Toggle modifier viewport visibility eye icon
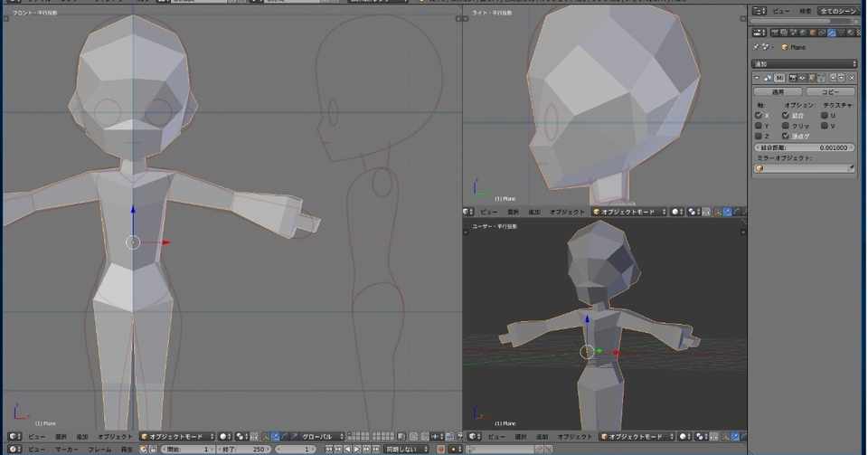The height and width of the screenshot is (455, 868). (802, 77)
